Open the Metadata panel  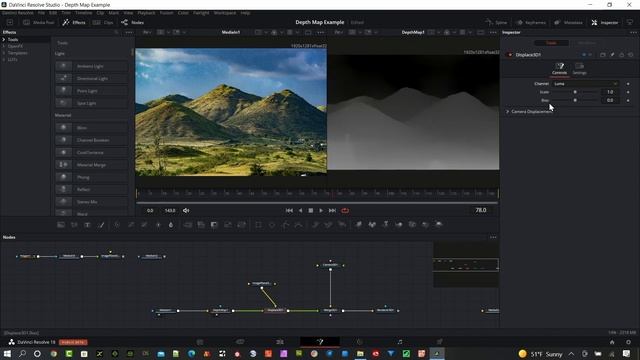coord(568,22)
